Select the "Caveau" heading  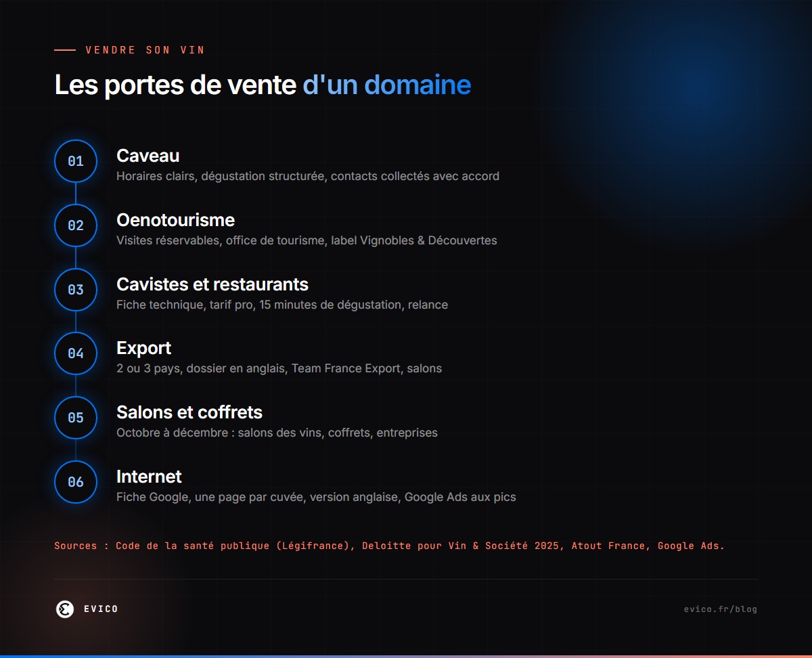(x=148, y=156)
